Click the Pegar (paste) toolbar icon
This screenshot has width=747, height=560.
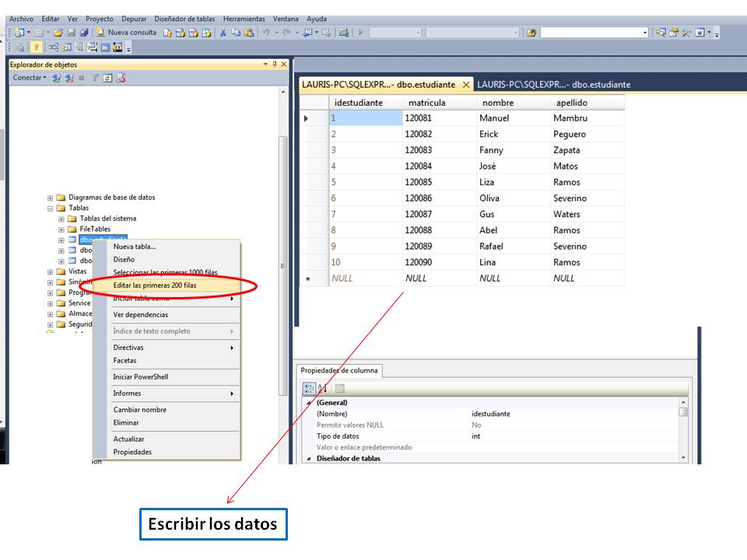coord(249,32)
